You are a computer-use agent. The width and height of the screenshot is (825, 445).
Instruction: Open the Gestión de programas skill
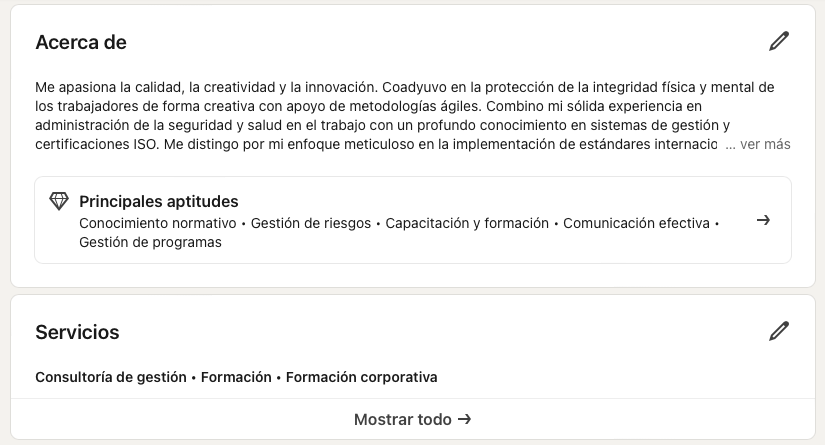click(150, 242)
